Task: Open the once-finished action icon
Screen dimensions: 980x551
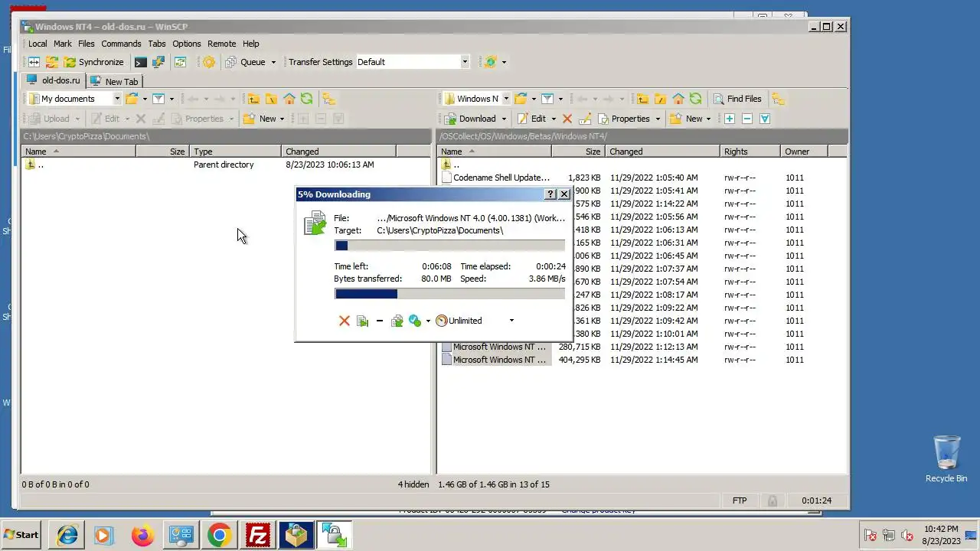Action: coord(415,321)
